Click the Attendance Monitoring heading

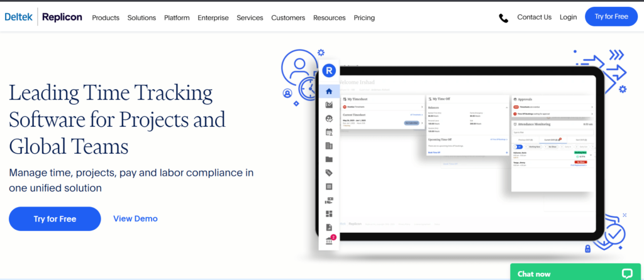click(534, 124)
